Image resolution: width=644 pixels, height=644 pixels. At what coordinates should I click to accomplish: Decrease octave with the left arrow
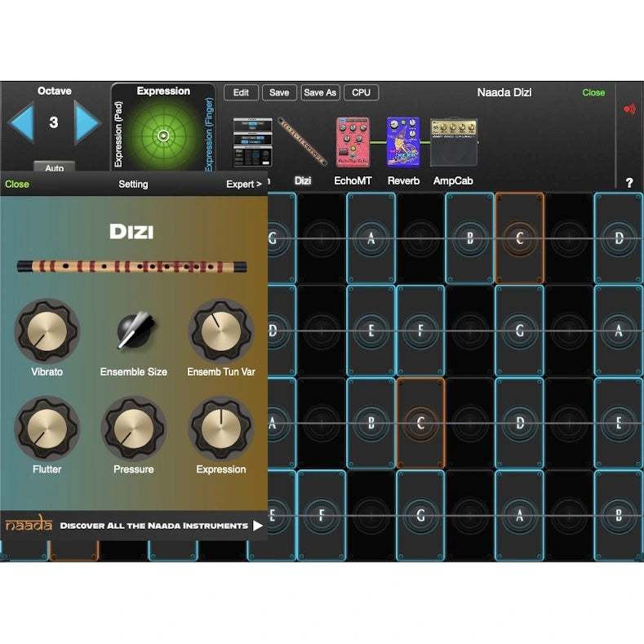pyautogui.click(x=21, y=123)
